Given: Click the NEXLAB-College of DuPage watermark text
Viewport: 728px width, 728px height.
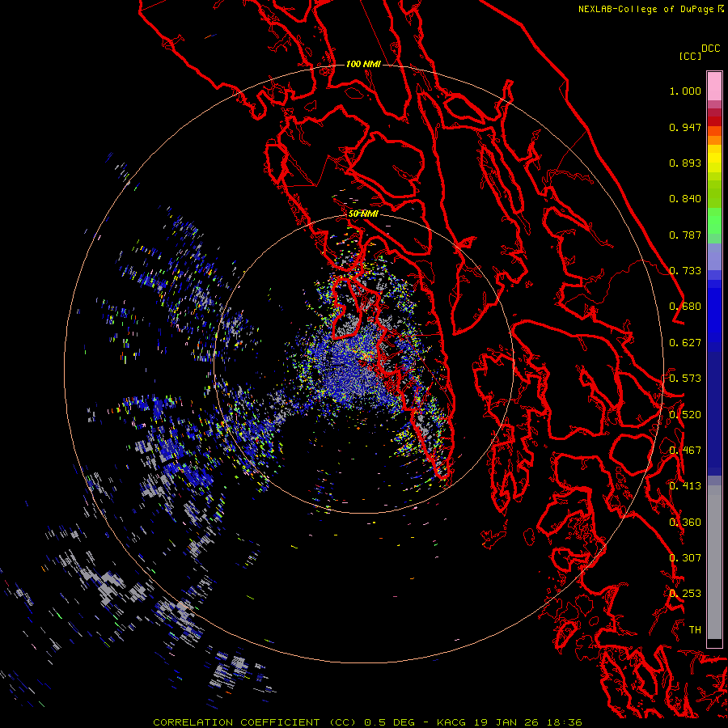Looking at the screenshot, I should tap(650, 9).
